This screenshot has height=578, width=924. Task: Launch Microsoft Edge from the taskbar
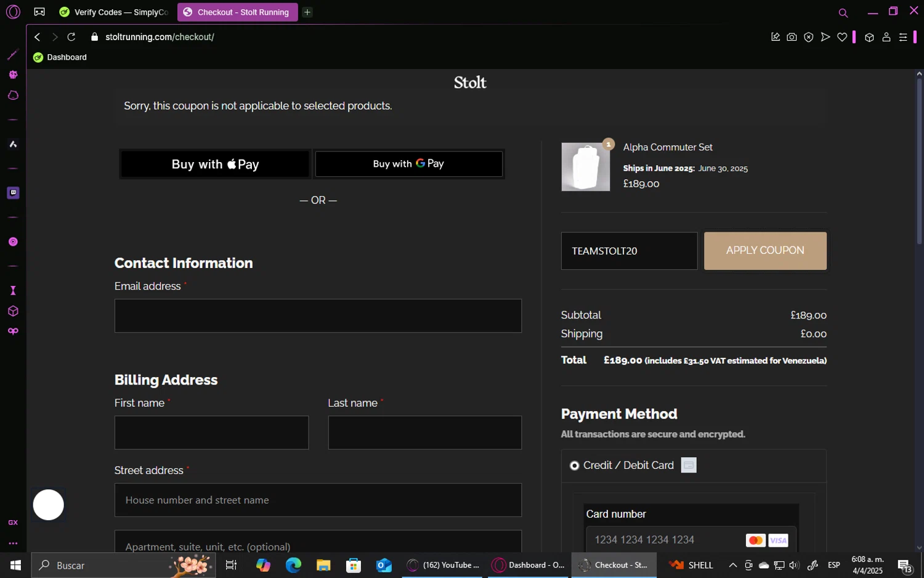click(293, 565)
